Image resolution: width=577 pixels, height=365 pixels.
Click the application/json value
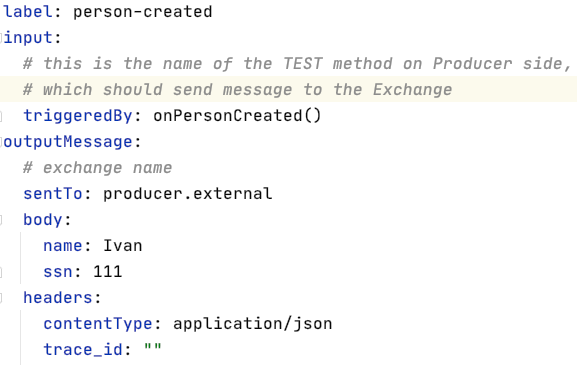(252, 324)
